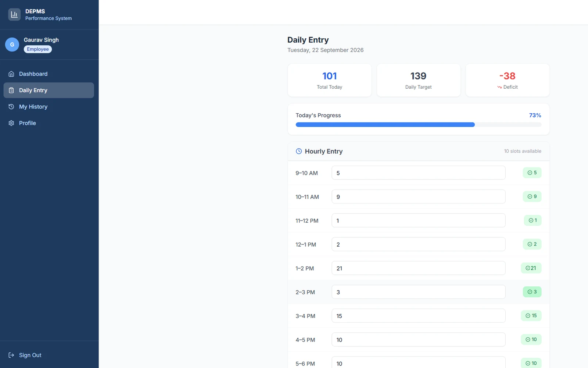Select the 1–2 PM input box
The image size is (588, 368).
[x=418, y=268]
